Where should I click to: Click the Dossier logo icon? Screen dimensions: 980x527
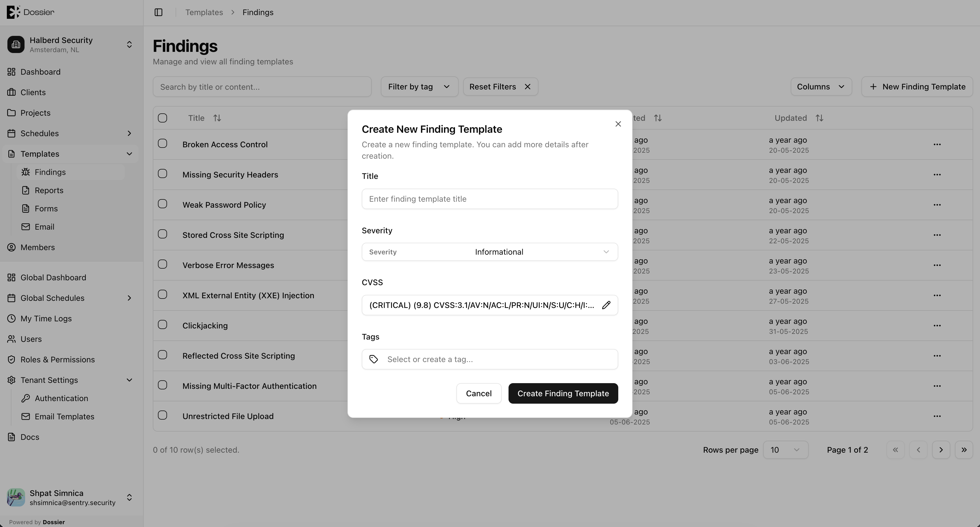point(13,12)
